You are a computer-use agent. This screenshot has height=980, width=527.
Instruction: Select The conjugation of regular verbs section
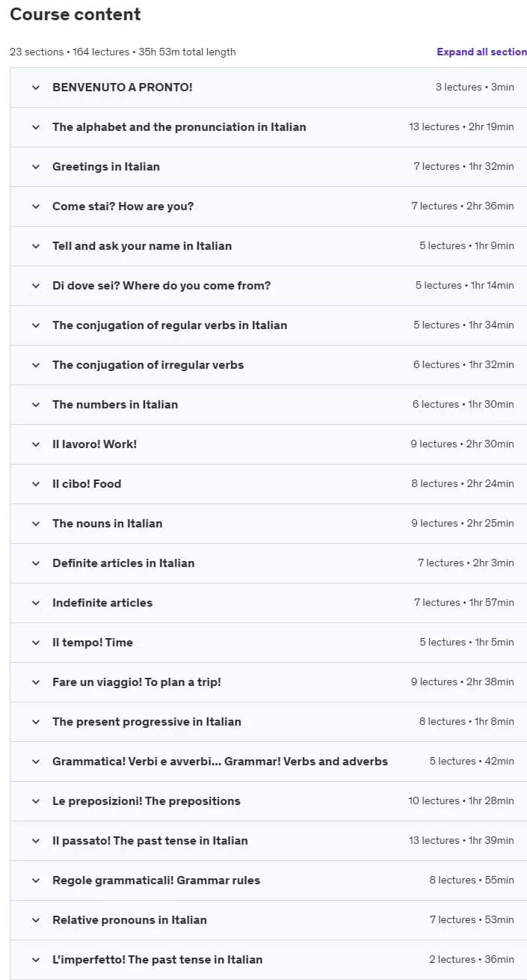click(268, 325)
